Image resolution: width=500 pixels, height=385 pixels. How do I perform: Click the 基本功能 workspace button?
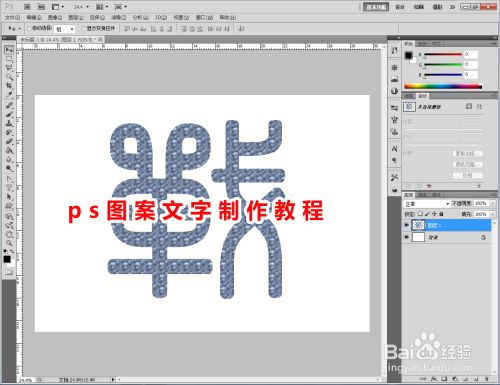(376, 7)
